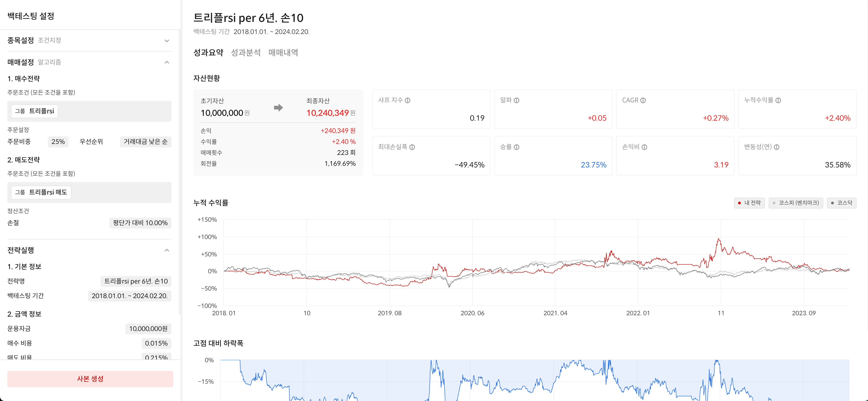868x401 pixels.
Task: Click the info icon next to 최대손실폭
Action: point(412,147)
